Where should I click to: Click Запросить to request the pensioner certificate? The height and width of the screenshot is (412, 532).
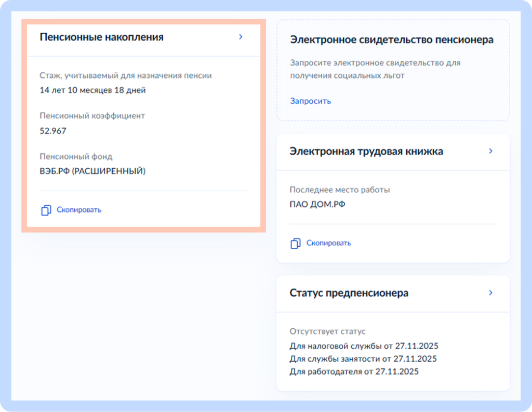coord(310,101)
